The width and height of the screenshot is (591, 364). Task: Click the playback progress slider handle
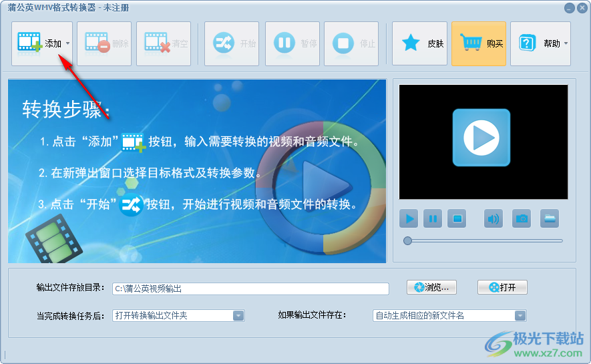pos(407,241)
